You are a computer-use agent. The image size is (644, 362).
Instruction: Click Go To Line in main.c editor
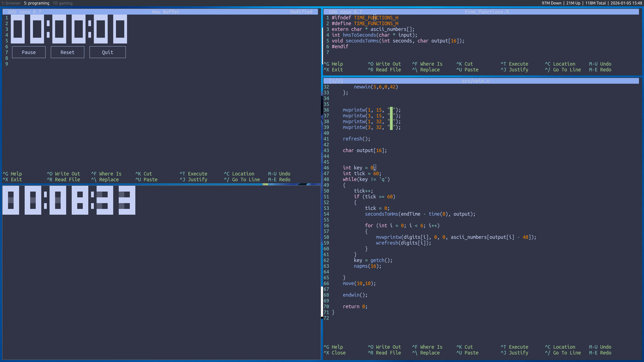coord(563,353)
